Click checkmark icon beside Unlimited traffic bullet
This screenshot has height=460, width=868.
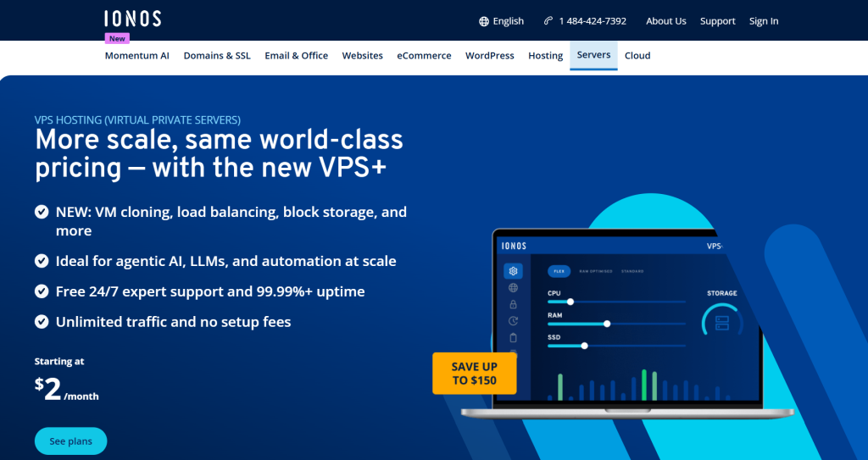pyautogui.click(x=42, y=322)
